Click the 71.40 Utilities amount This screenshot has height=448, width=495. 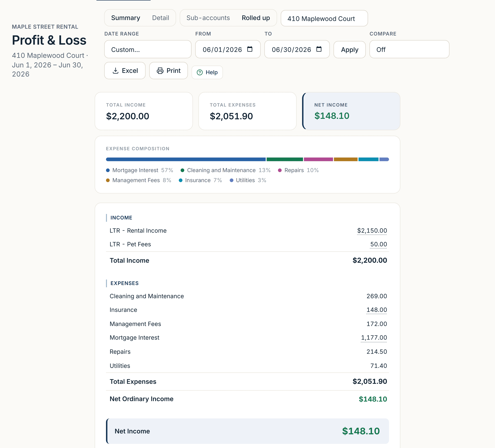379,366
